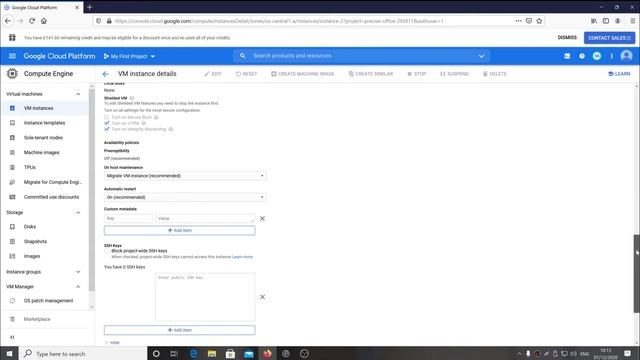Click the Shielded VM info help icon
The image size is (640, 360).
coord(132,98)
